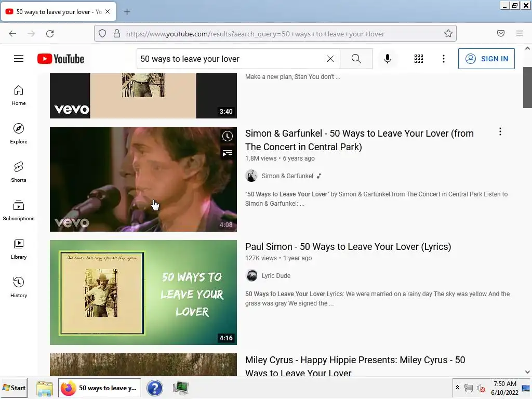View site security padlock info

pos(117,34)
